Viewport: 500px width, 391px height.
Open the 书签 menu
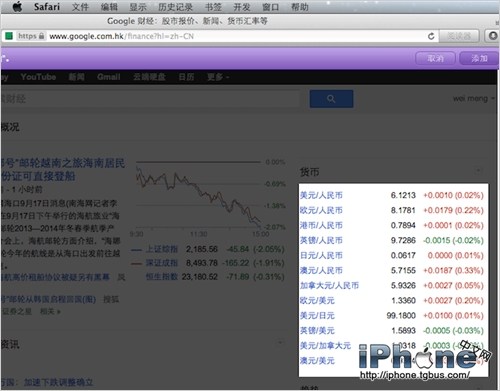[213, 7]
